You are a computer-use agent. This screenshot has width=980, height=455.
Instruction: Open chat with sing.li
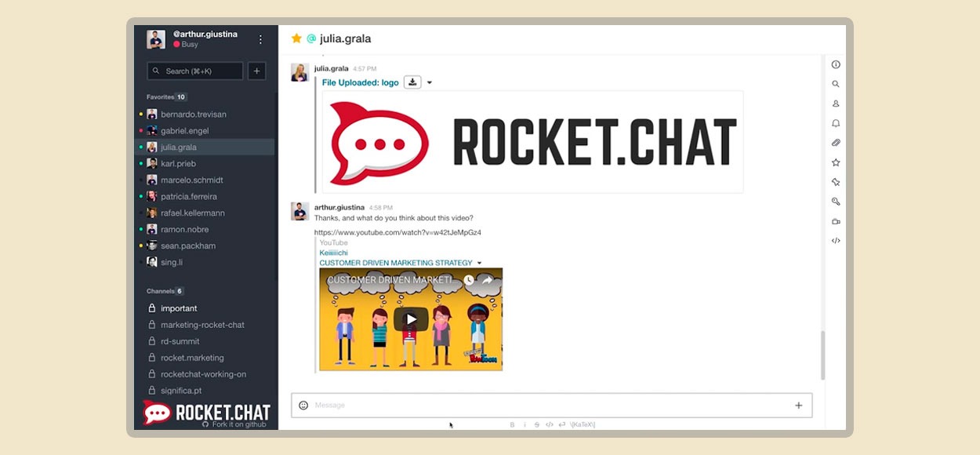(x=204, y=263)
